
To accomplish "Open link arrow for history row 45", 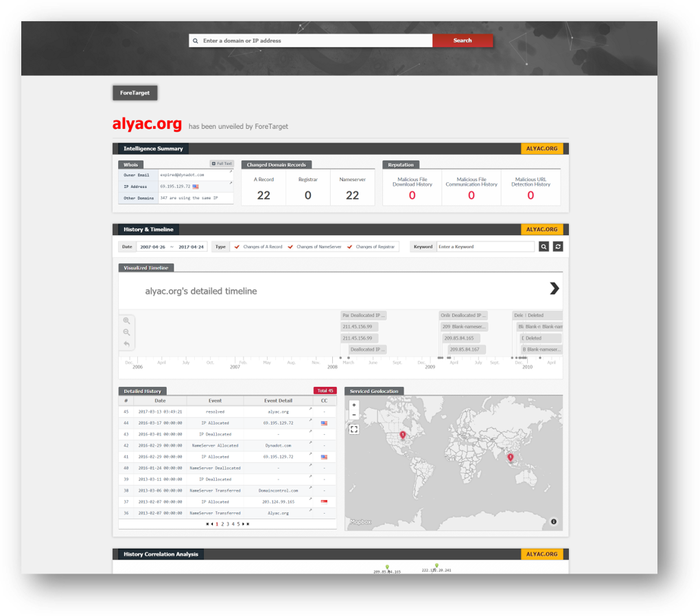I will pyautogui.click(x=311, y=409).
